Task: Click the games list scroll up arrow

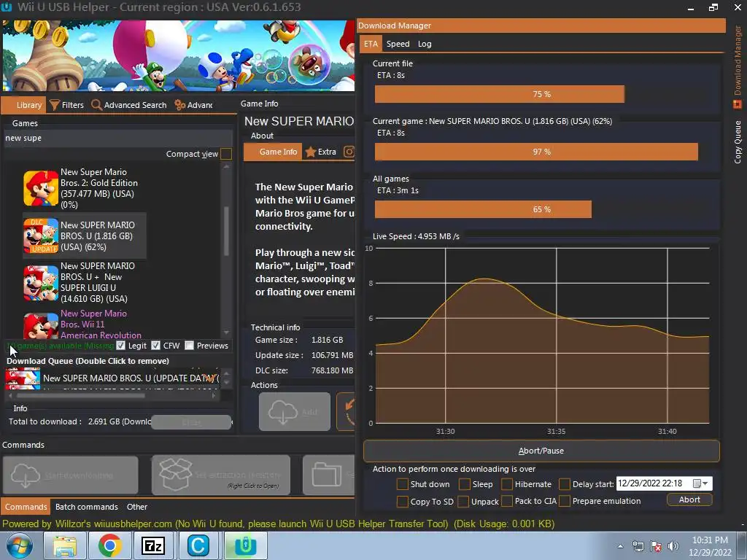Action: point(226,167)
